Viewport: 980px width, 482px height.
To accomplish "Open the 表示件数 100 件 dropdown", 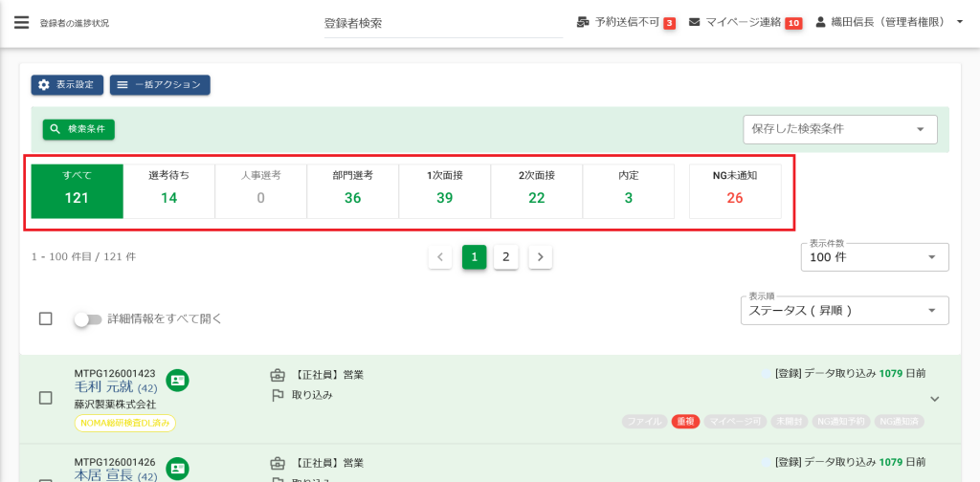I will pos(874,257).
